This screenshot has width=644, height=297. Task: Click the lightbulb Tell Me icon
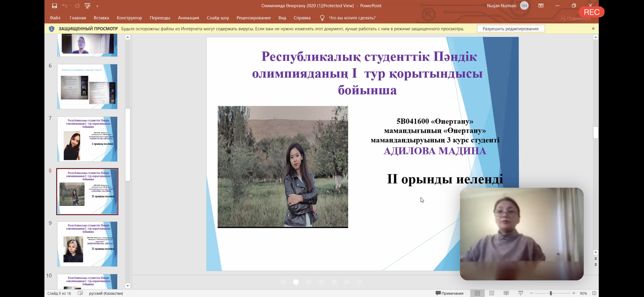click(322, 18)
